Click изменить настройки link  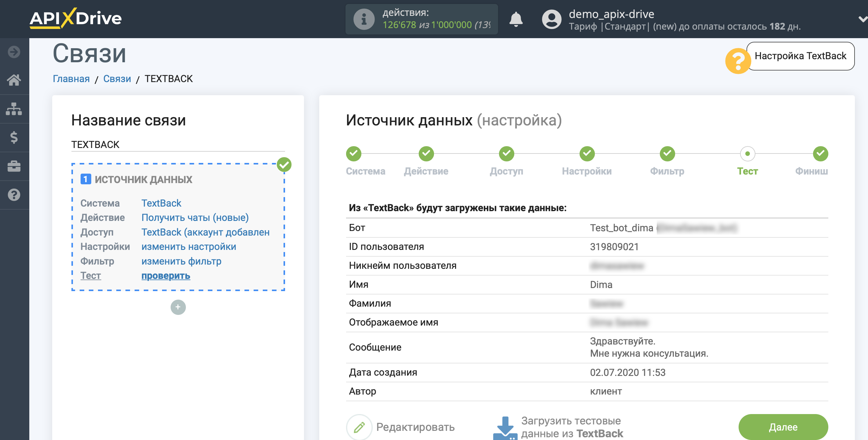[188, 247]
